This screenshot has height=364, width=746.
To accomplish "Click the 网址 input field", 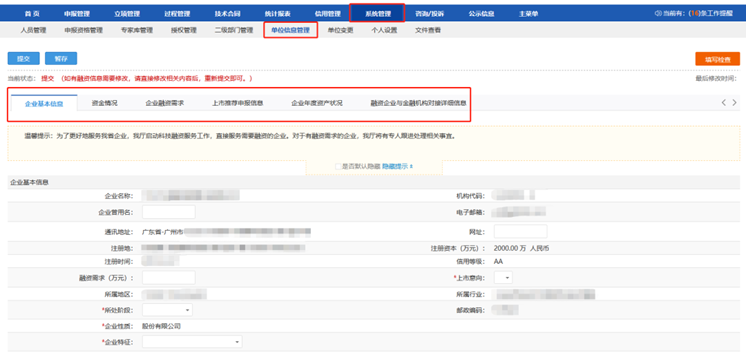I will [521, 231].
